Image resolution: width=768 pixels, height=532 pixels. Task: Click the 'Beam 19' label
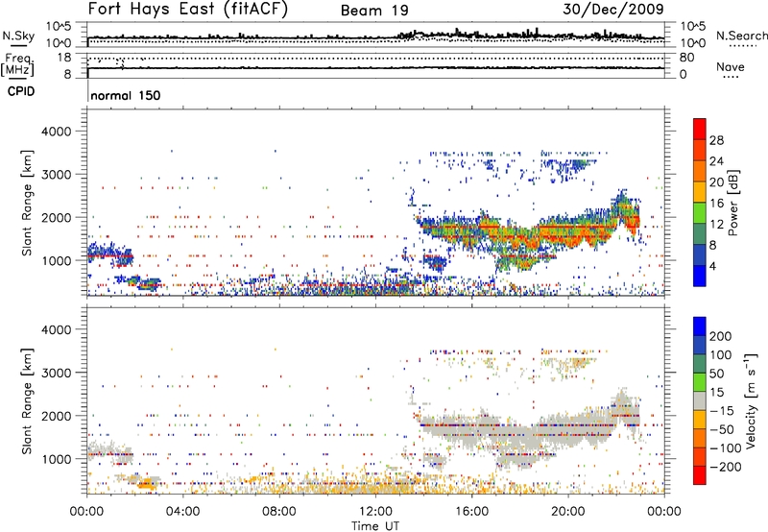tap(374, 11)
